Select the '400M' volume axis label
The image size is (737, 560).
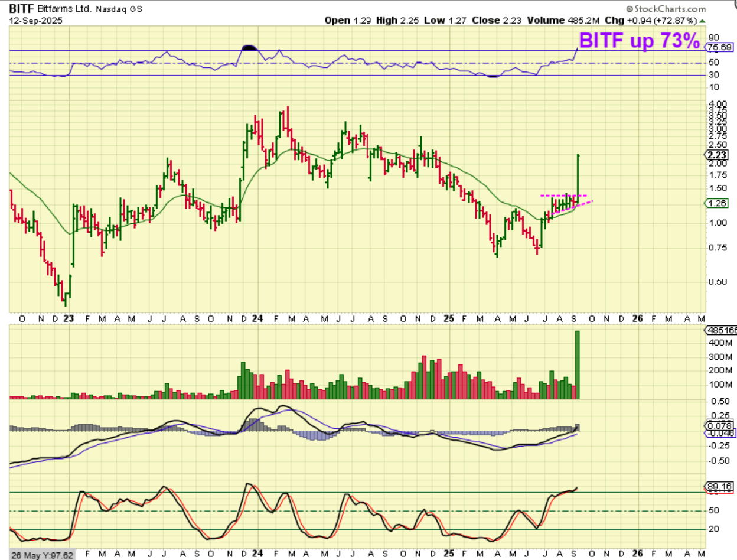720,343
